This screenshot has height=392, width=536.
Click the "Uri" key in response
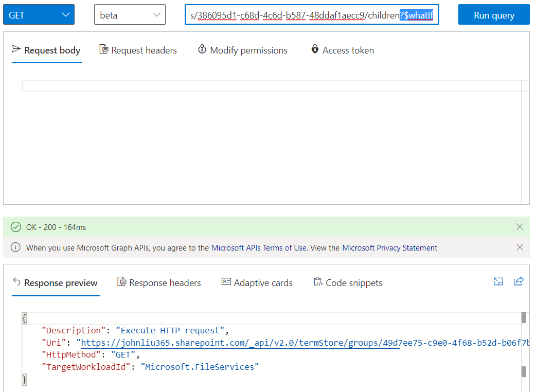pos(53,343)
